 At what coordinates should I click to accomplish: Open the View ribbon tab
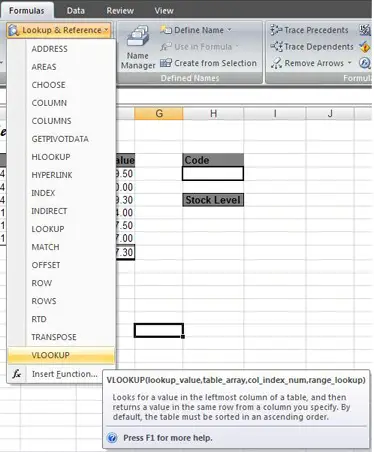(164, 11)
